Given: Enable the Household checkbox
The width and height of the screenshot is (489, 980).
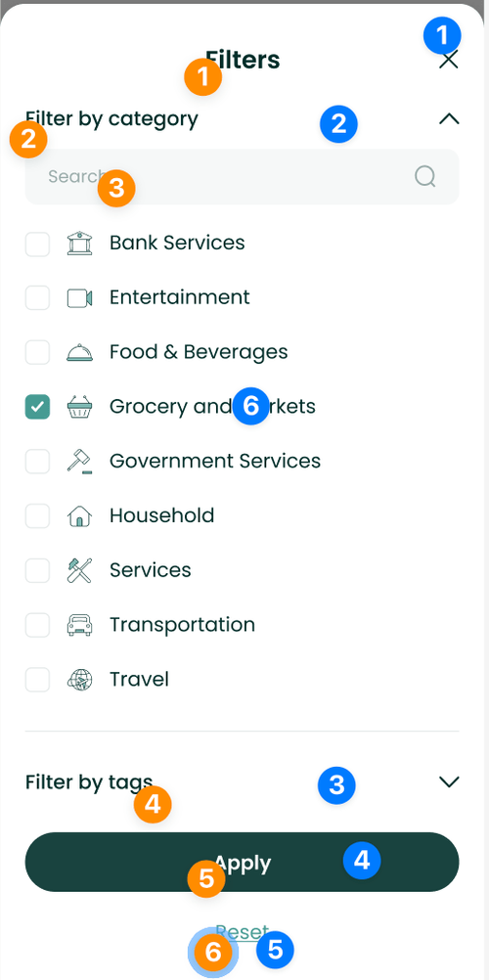Looking at the screenshot, I should point(37,516).
